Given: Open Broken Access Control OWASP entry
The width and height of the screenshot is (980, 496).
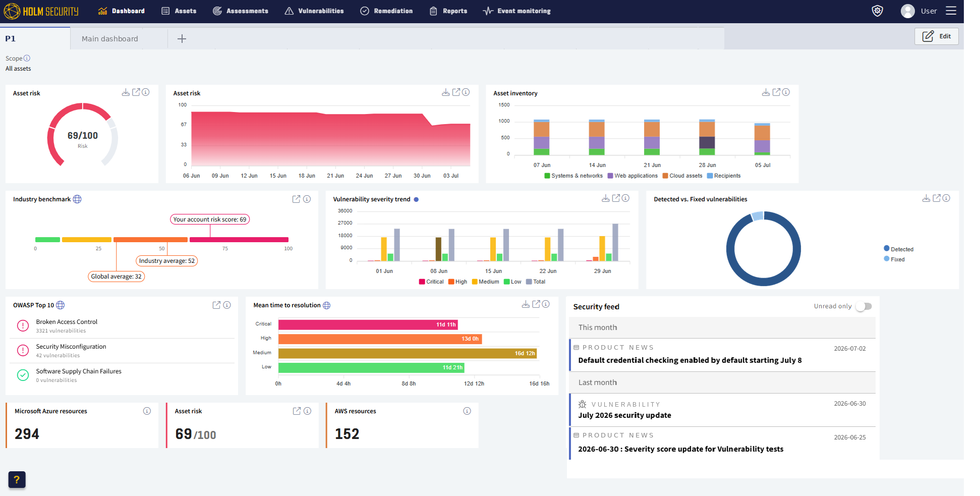Looking at the screenshot, I should coord(122,326).
